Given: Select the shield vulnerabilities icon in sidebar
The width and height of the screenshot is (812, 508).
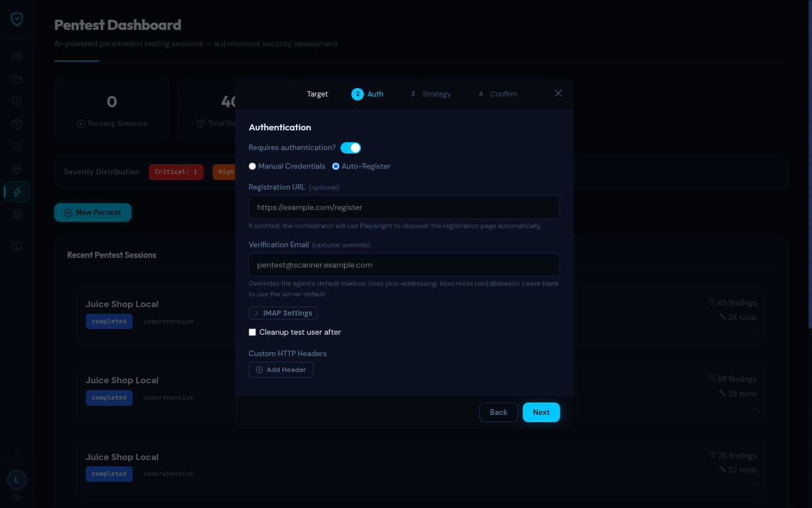Looking at the screenshot, I should (16, 102).
